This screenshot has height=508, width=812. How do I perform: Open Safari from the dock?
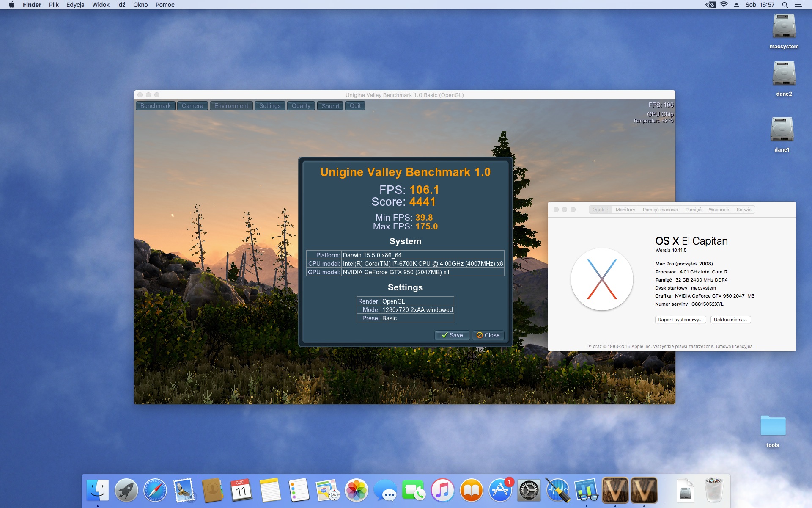(x=155, y=491)
